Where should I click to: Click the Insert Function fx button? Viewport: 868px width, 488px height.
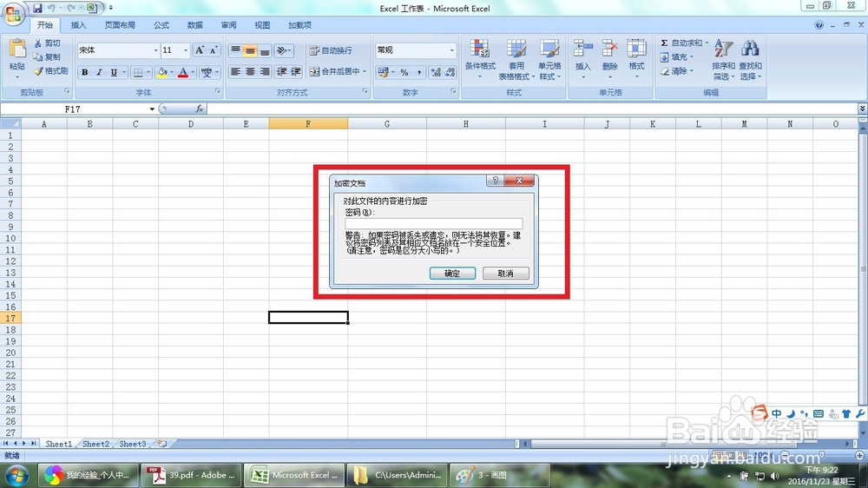pyautogui.click(x=200, y=109)
